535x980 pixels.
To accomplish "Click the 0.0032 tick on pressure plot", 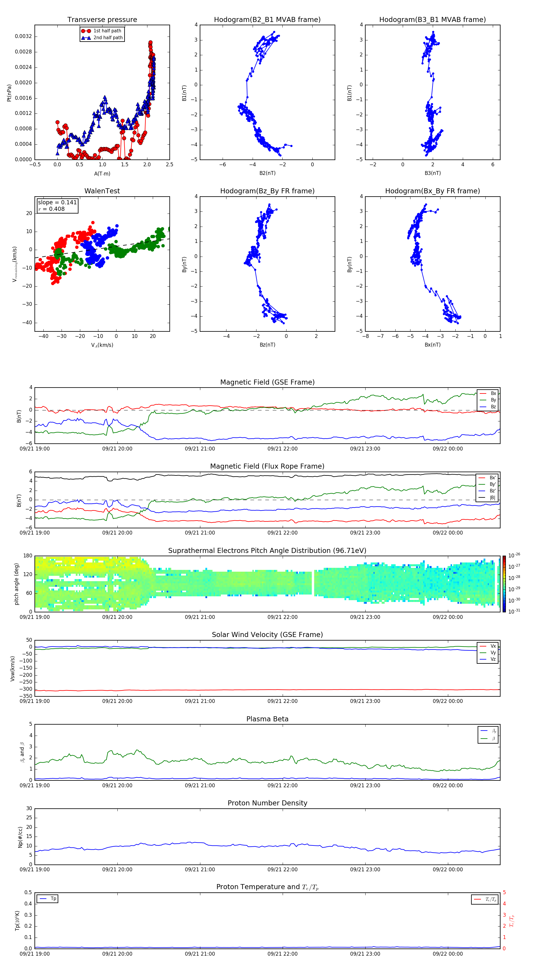I will point(23,37).
